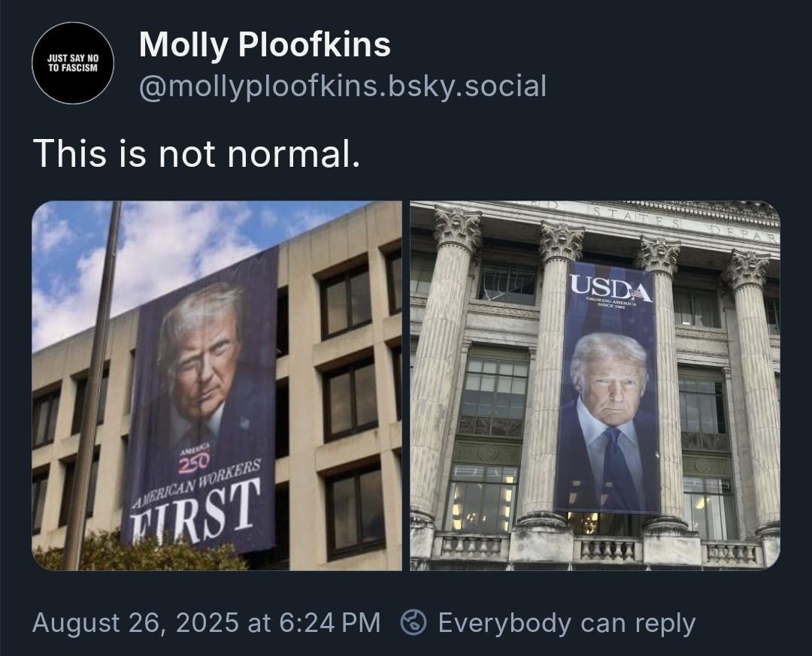Click the 'STATES' inscription atop the right building
This screenshot has width=812, height=656.
637,216
